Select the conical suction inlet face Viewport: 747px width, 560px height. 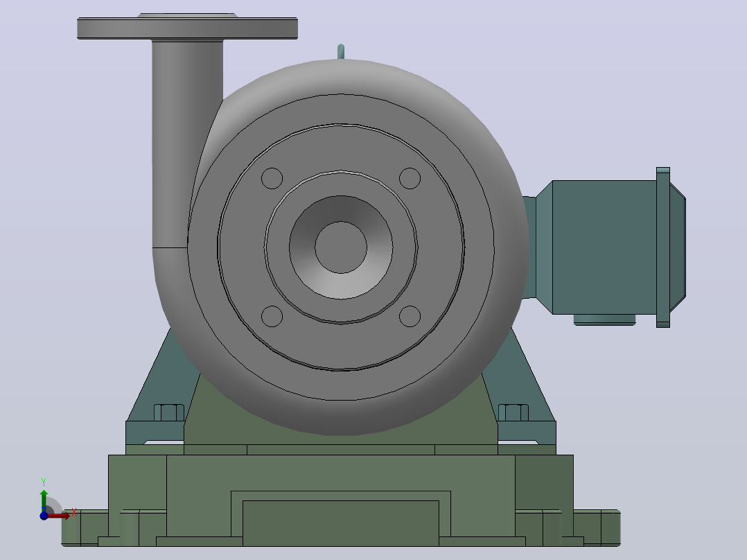point(341,286)
